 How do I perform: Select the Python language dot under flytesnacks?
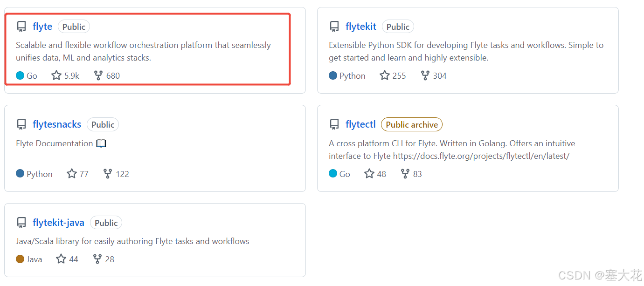(x=21, y=173)
